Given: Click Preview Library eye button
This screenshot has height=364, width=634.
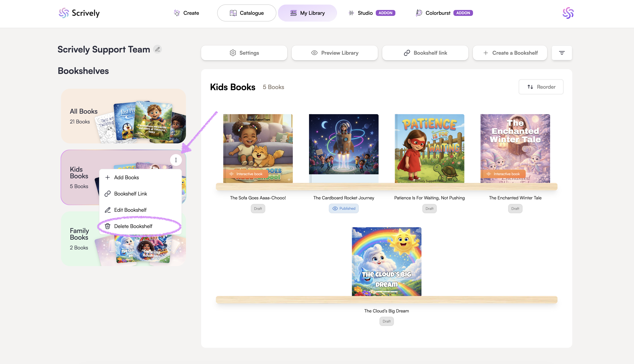Looking at the screenshot, I should coord(335,53).
